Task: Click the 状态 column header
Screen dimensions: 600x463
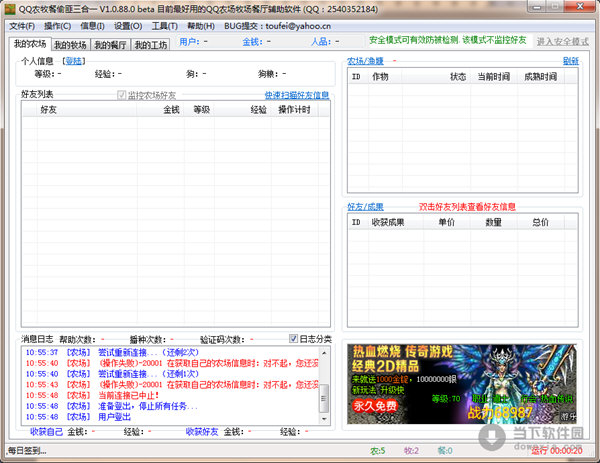Action: click(436, 77)
